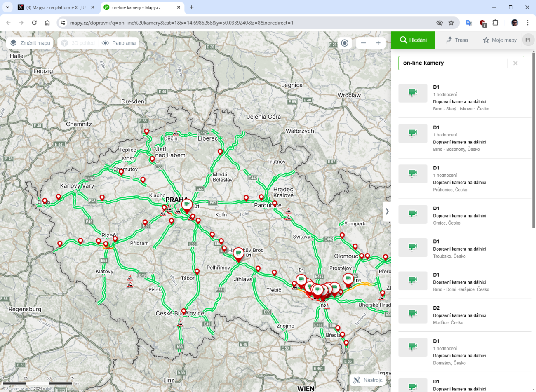Image resolution: width=536 pixels, height=392 pixels.
Task: Open the Chrome profile avatar
Action: point(515,23)
